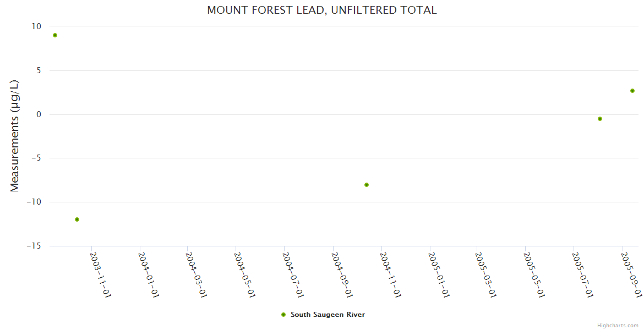The height and width of the screenshot is (330, 644).
Task: Click the y-axis label −5
Action: (36, 158)
